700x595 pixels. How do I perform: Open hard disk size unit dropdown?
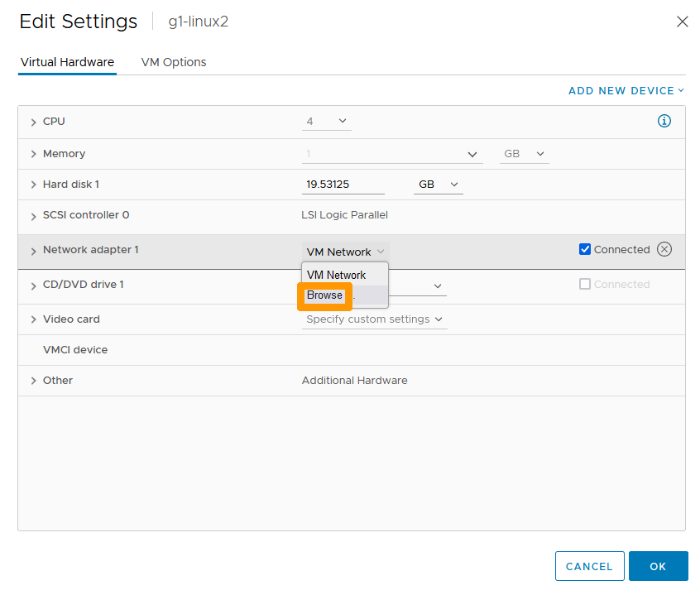[x=438, y=185]
